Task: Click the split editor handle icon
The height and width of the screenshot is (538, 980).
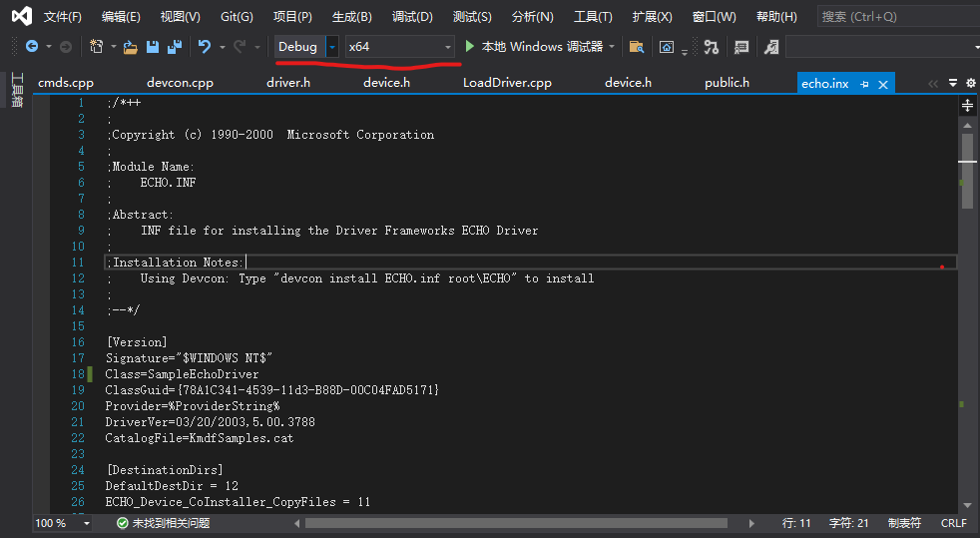Action: point(967,106)
